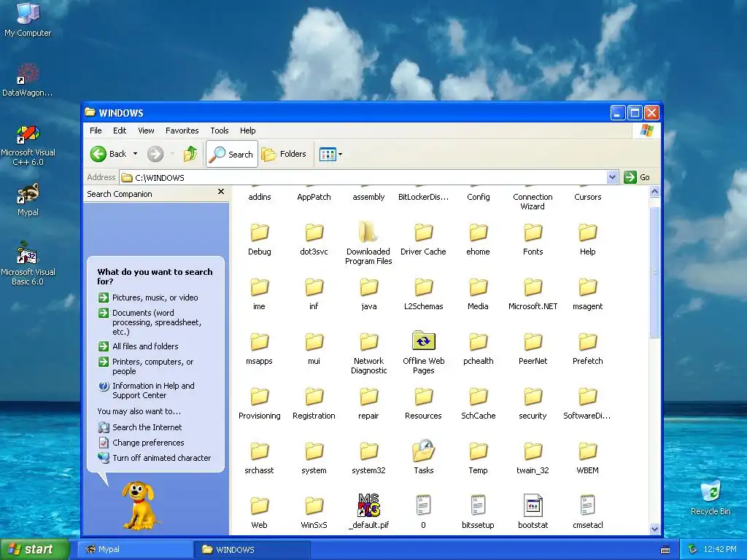Select the Registration folder
747x560 pixels.
314,403
